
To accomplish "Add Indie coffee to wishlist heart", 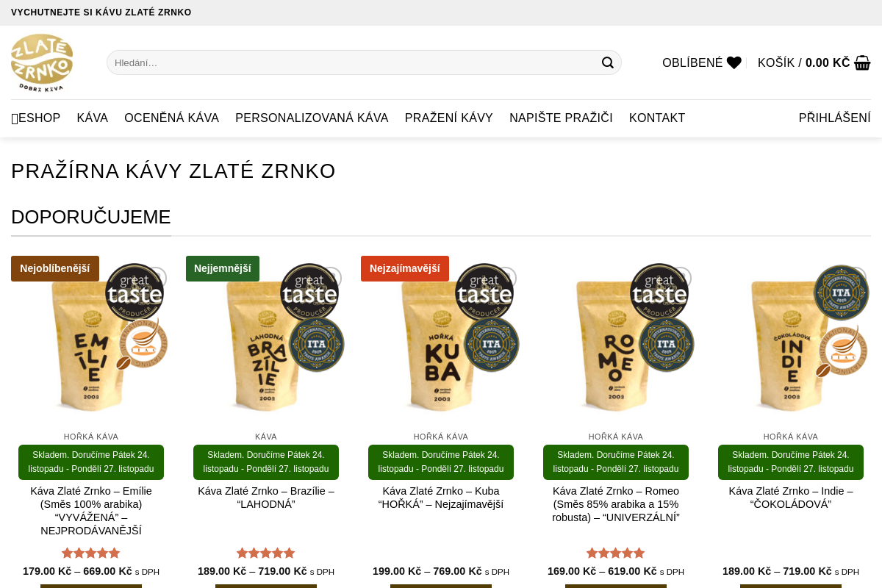I will pos(856,278).
